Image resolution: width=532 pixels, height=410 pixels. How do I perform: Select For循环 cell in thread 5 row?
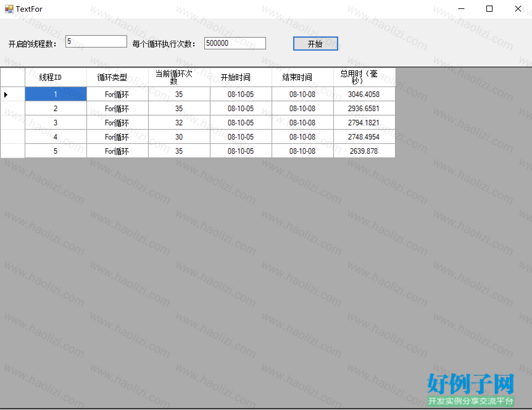pyautogui.click(x=118, y=151)
